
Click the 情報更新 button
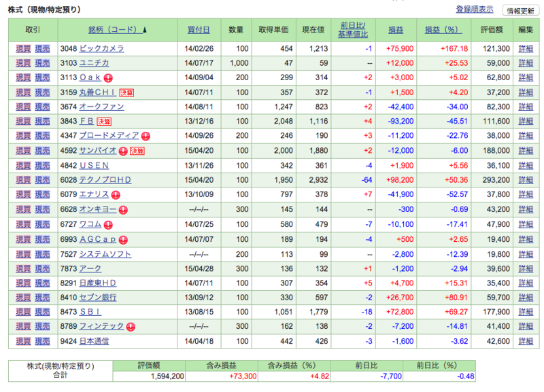(520, 11)
